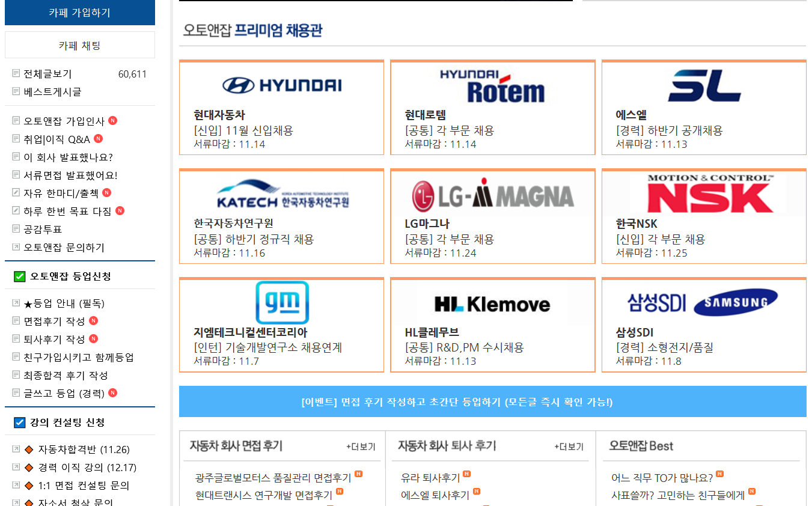
Task: Click +더보기 next to 자동차 회사 퇴사 후기
Action: pos(569,447)
